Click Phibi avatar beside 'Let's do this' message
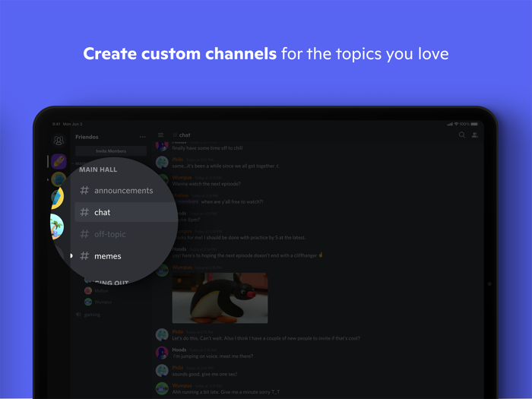 point(162,334)
